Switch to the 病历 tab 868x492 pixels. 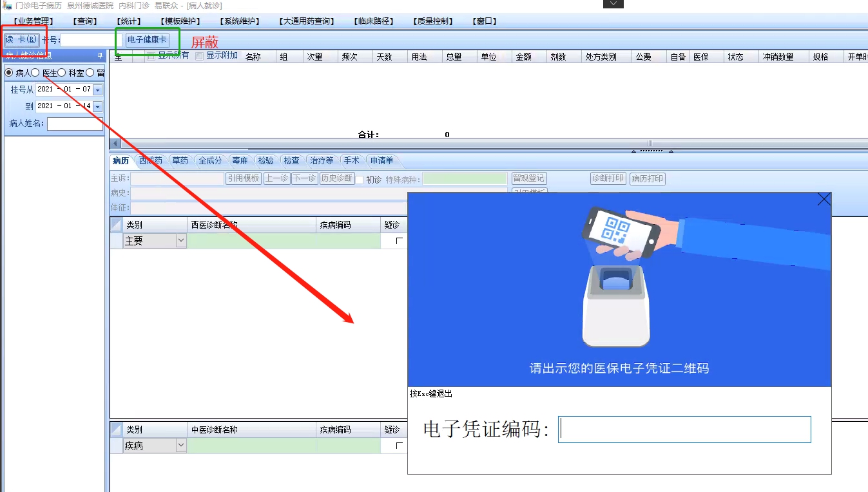point(121,160)
